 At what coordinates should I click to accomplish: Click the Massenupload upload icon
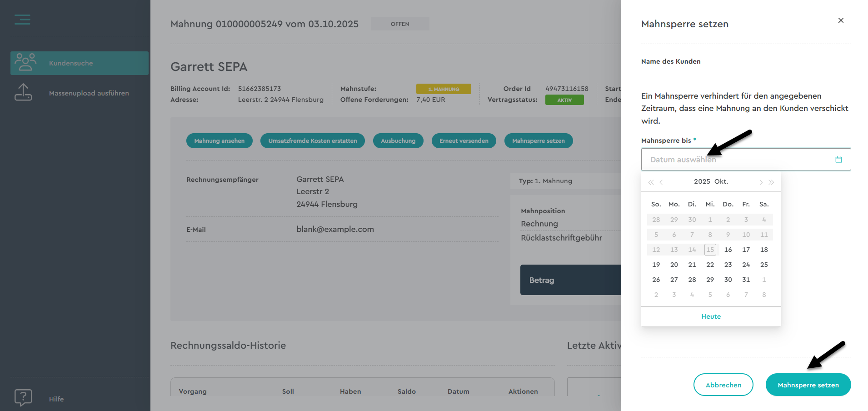(x=23, y=92)
